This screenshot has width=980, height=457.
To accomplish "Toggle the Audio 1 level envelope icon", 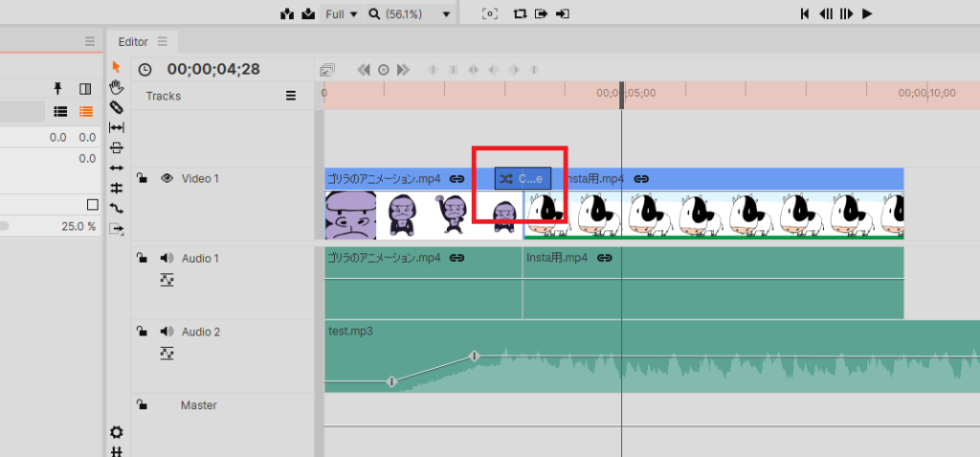I will pyautogui.click(x=167, y=280).
